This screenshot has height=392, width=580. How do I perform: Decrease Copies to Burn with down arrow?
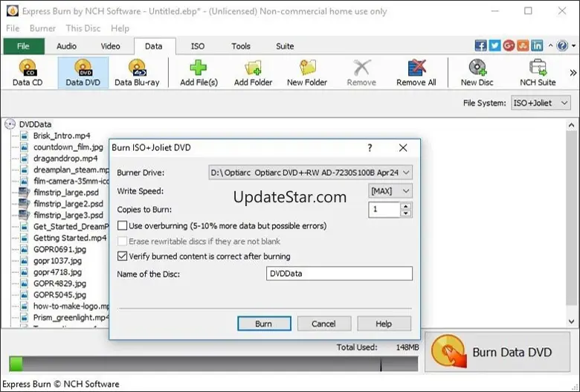pos(406,213)
